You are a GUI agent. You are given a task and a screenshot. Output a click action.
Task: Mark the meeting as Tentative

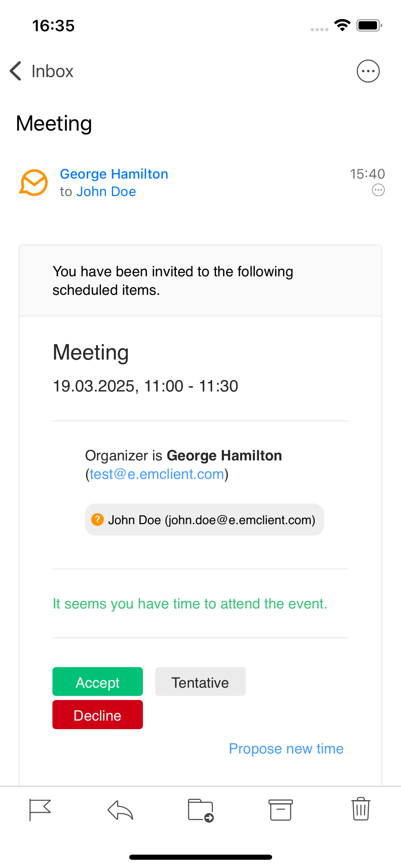pos(200,682)
